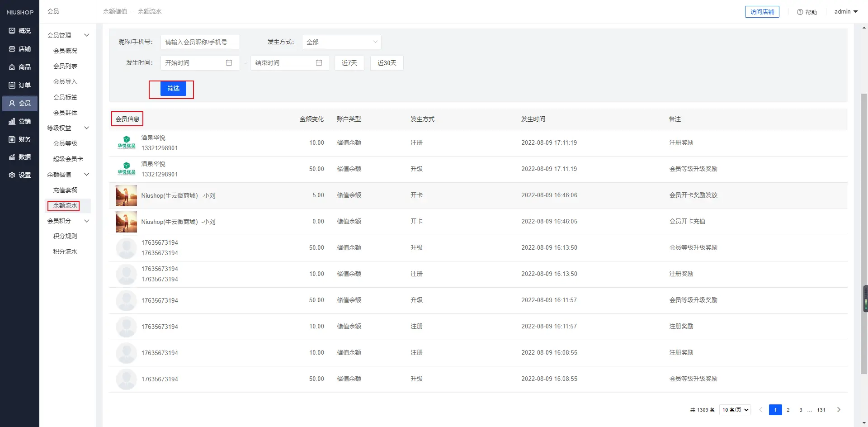This screenshot has height=427, width=868.
Task: Select the 商品 goods bag icon
Action: (12, 67)
